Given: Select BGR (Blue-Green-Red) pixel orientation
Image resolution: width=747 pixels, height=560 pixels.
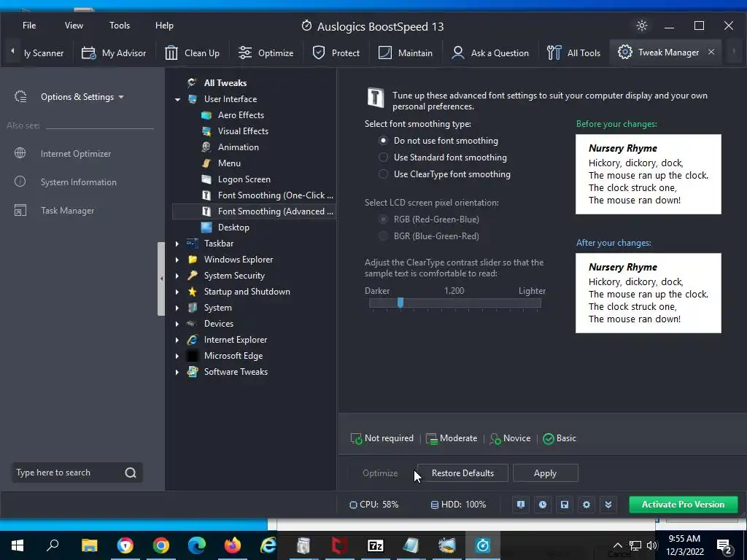Looking at the screenshot, I should pos(429,236).
